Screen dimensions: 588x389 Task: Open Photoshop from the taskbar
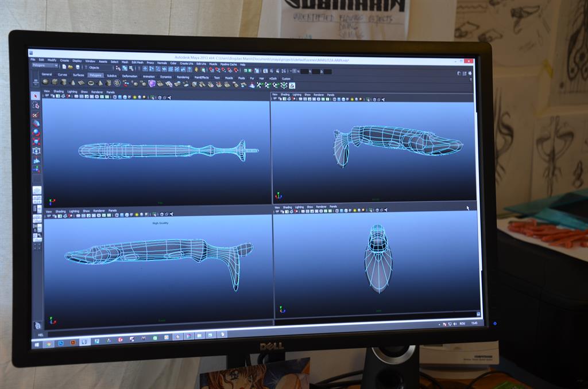point(61,343)
